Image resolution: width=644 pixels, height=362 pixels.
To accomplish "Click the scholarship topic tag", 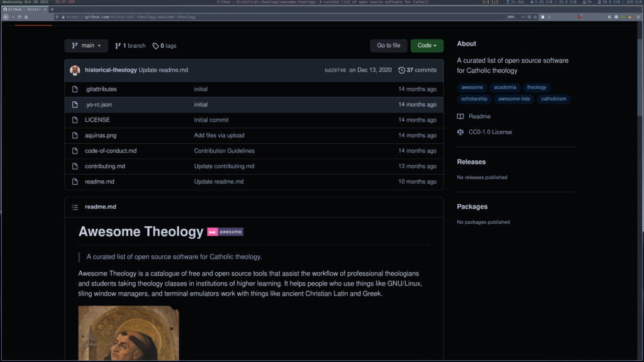I will pyautogui.click(x=474, y=99).
